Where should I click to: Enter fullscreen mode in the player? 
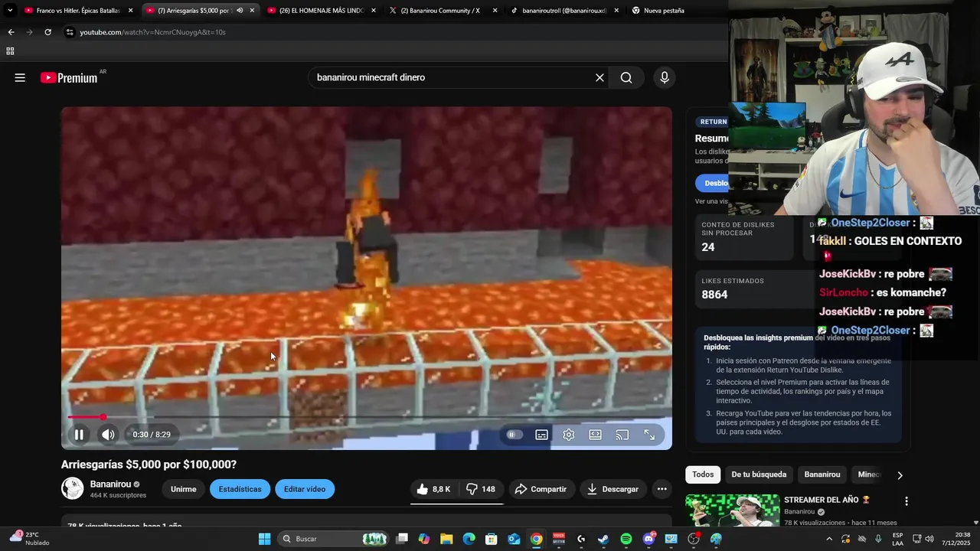(649, 435)
